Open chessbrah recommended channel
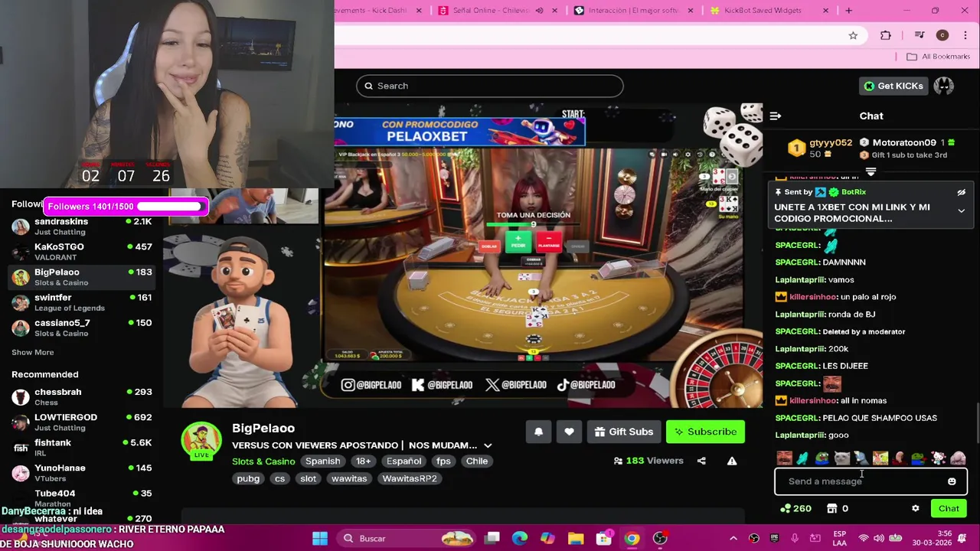The width and height of the screenshot is (980, 551). point(82,397)
